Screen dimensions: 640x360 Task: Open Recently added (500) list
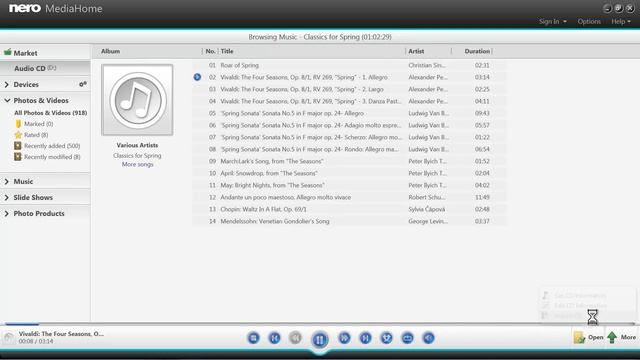pos(52,146)
